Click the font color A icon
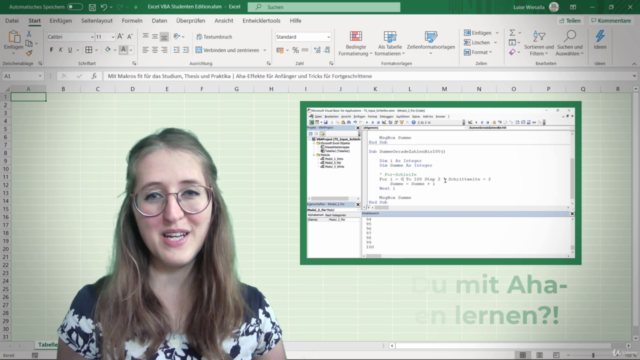This screenshot has width=640, height=360. 123,50
